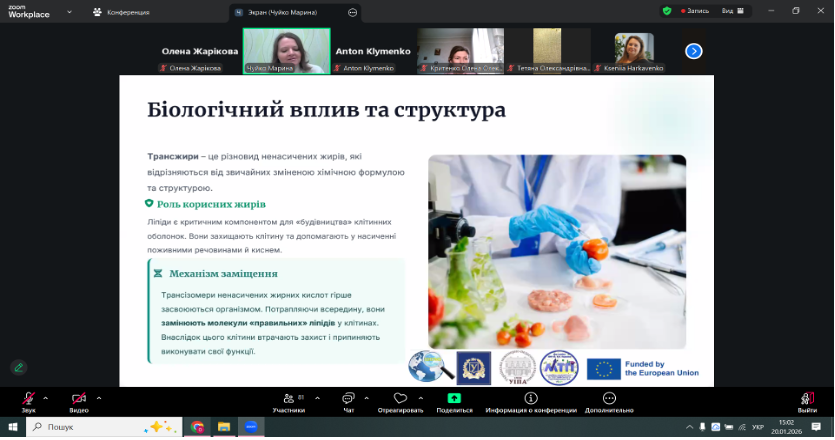Open Windows notification center icon
Image resolution: width=835 pixels, height=440 pixels.
coord(816,427)
